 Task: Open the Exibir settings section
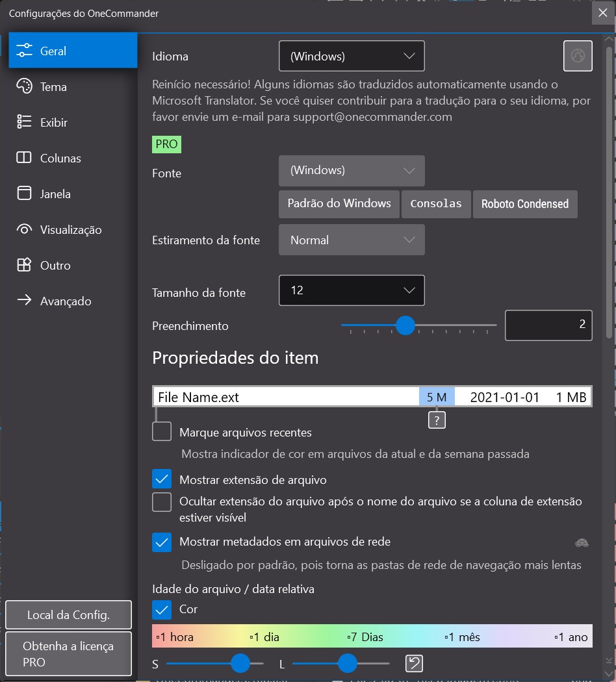coord(73,122)
